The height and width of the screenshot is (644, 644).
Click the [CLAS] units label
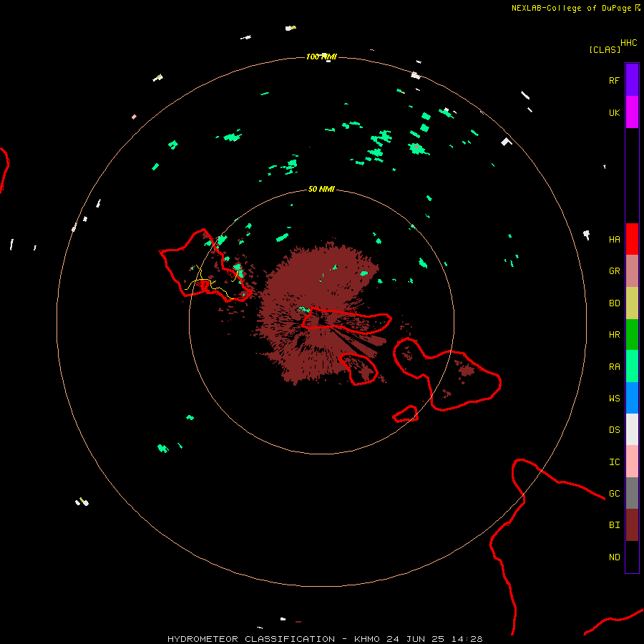[x=605, y=49]
